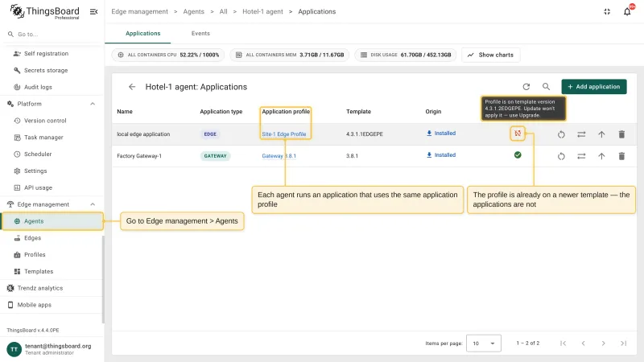Click All containers MEM usage chip

(290, 55)
